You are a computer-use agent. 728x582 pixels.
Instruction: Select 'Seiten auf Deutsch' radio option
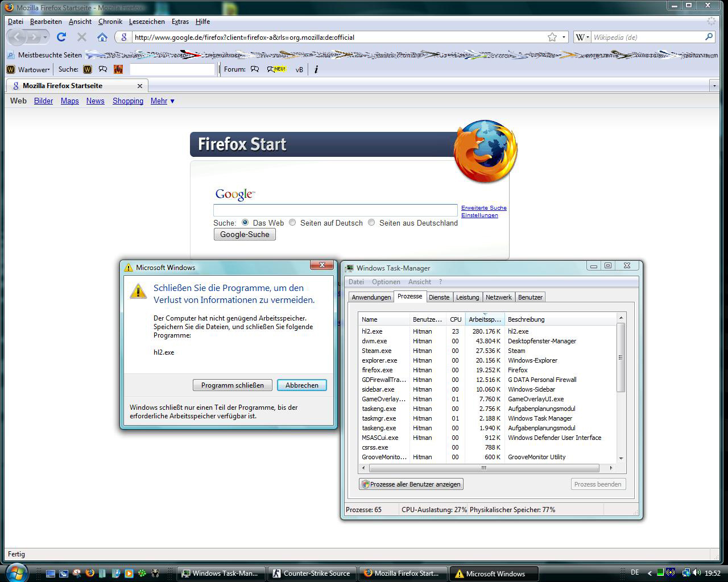point(292,222)
